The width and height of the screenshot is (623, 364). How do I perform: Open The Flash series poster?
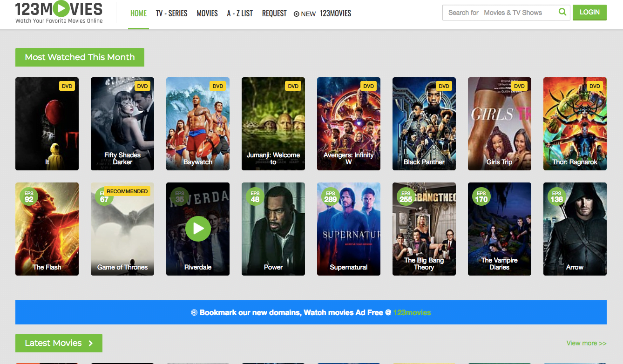pos(47,229)
